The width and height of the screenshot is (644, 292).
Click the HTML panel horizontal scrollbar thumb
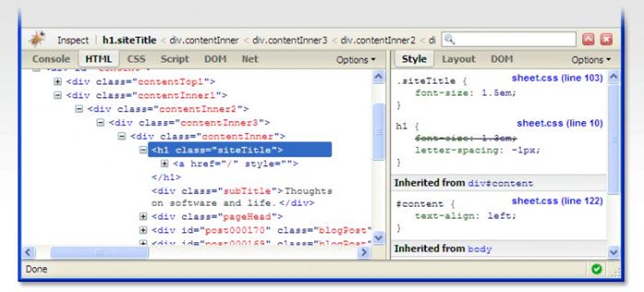coord(99,252)
